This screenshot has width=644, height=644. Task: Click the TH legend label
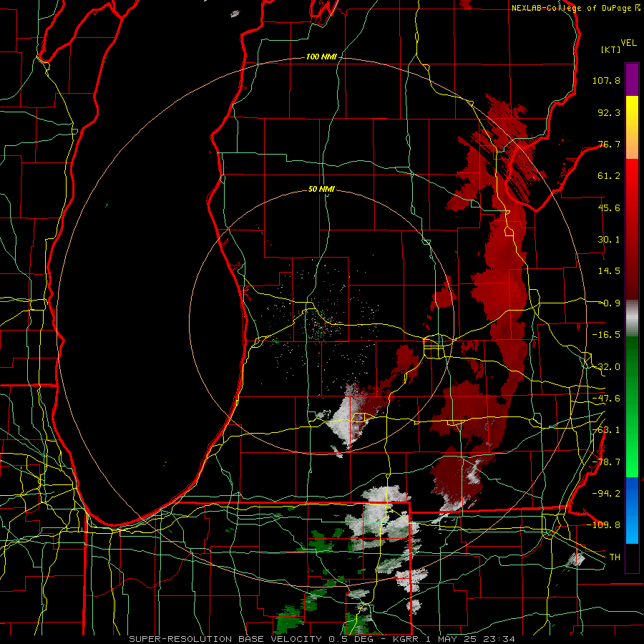click(x=615, y=557)
